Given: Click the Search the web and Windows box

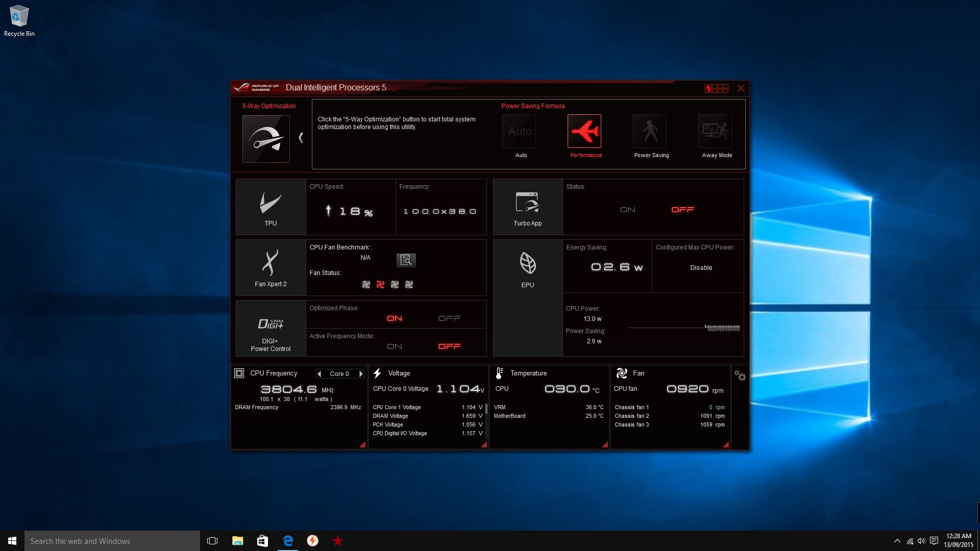Looking at the screenshot, I should (112, 541).
